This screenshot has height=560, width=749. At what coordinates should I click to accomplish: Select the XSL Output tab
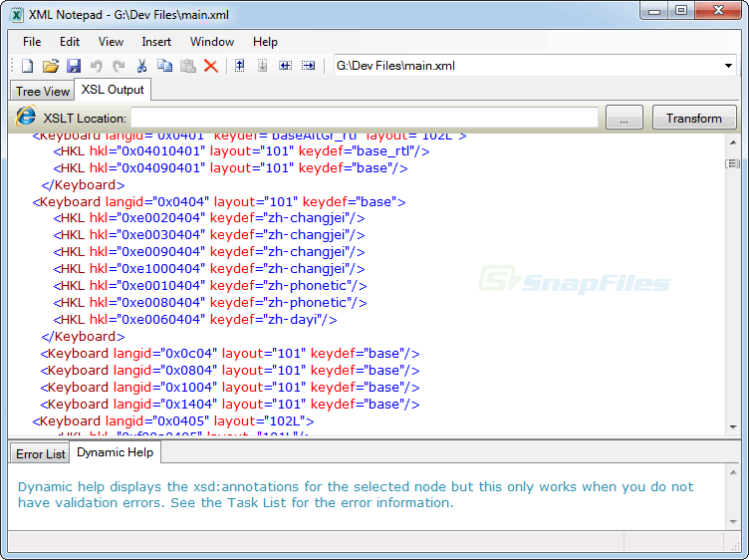[x=113, y=90]
